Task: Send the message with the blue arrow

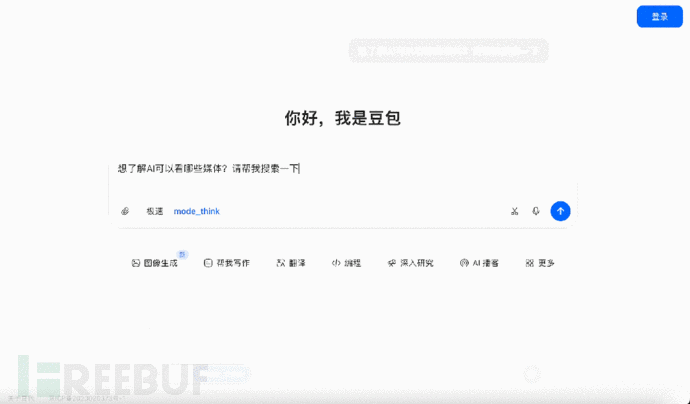Action: [x=560, y=211]
